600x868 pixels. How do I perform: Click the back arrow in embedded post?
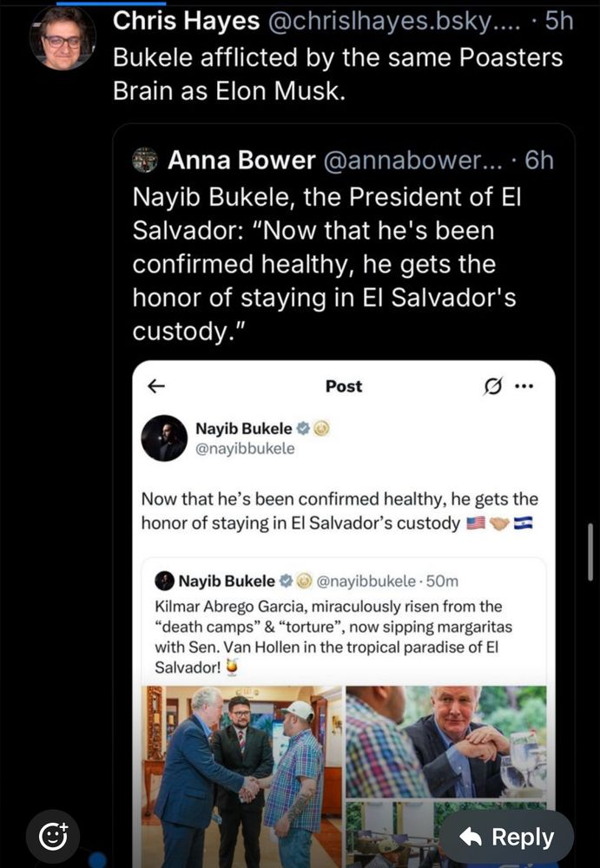pos(157,387)
